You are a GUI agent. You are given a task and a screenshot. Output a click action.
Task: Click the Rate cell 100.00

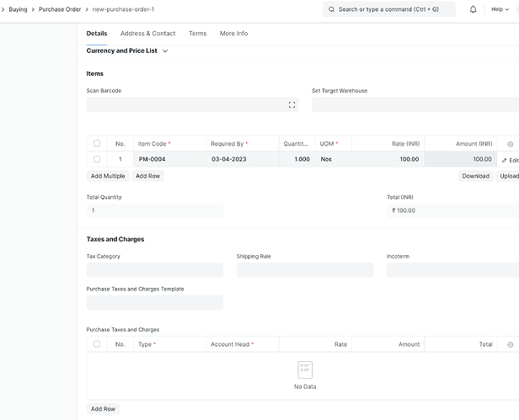pos(388,159)
